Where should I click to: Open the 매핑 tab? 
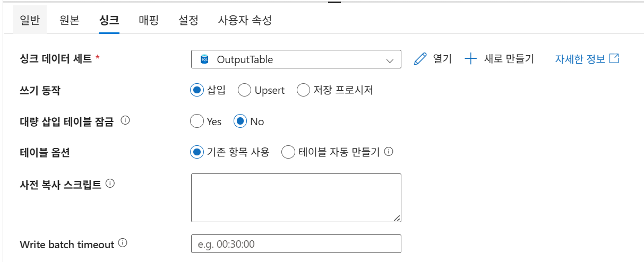pos(149,20)
